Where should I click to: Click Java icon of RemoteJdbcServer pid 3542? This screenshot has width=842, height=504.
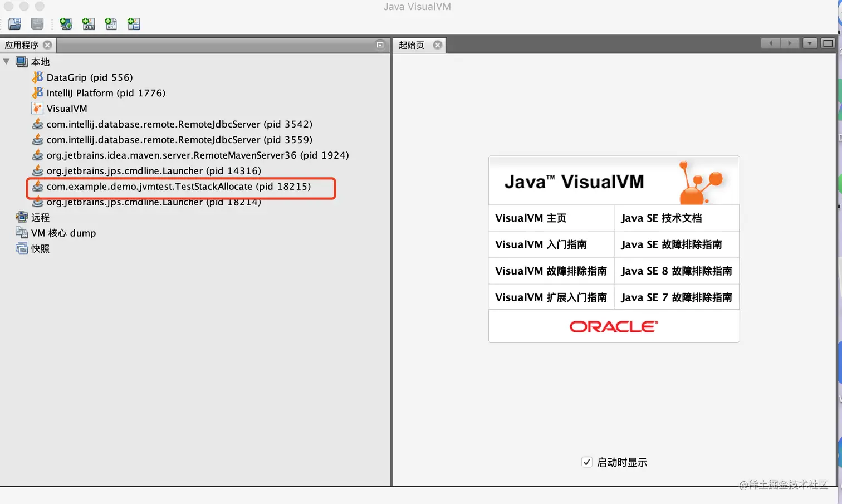coord(37,124)
